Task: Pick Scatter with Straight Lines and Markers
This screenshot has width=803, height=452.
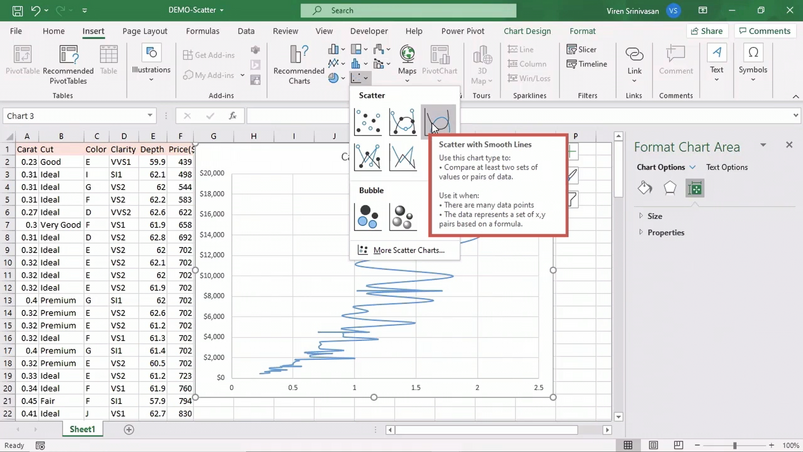Action: [x=368, y=157]
